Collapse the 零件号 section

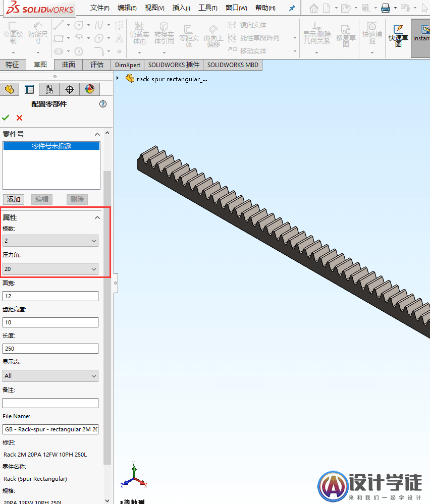coord(97,134)
